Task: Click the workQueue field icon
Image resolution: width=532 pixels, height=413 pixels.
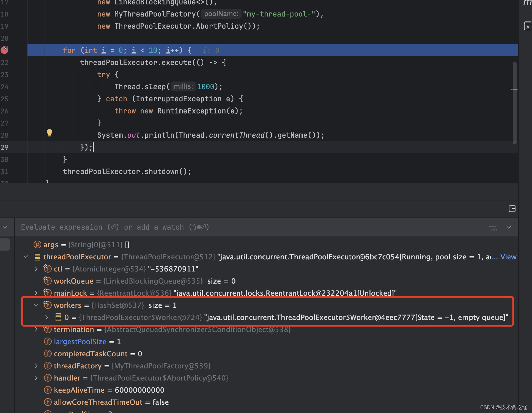Action: (48, 281)
